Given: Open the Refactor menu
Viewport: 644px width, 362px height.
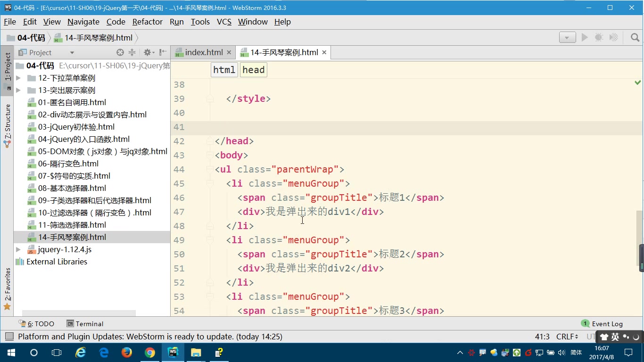Looking at the screenshot, I should click(x=147, y=22).
